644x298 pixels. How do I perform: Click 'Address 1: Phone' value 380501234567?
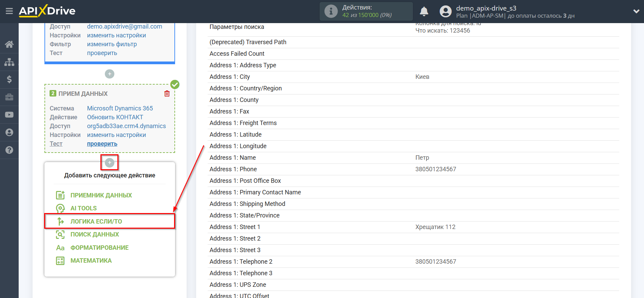click(x=436, y=169)
